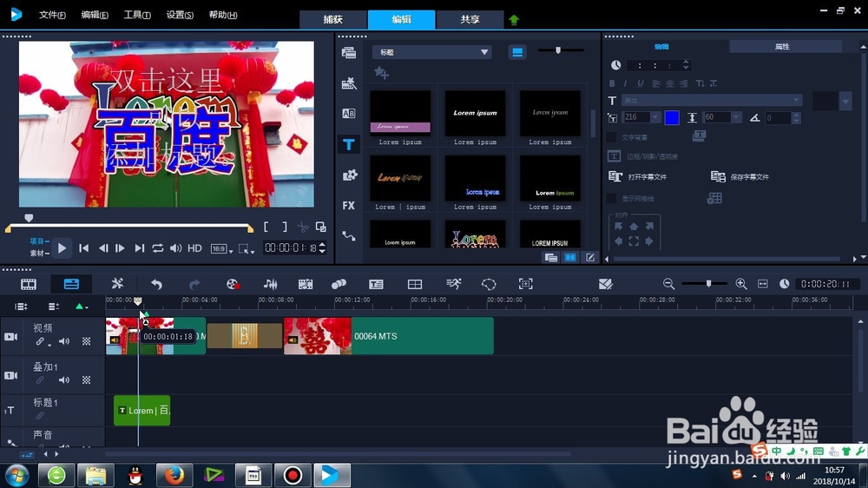Open the auto music tool
This screenshot has height=488, width=868.
coord(305,284)
